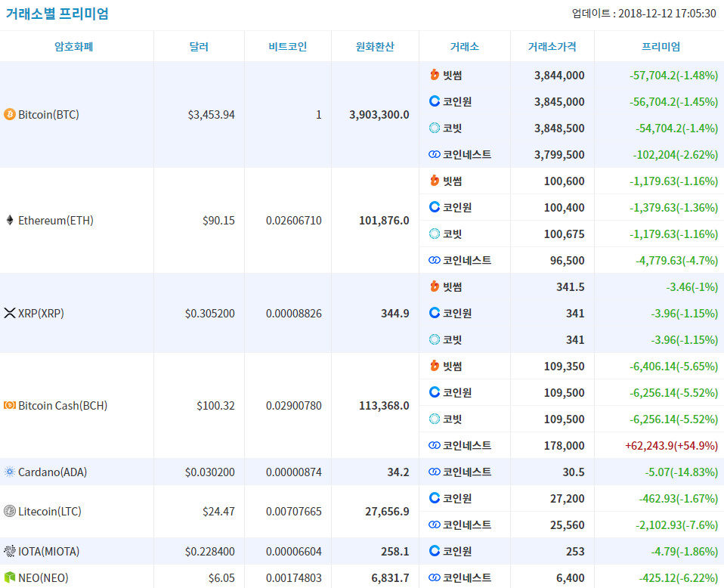Click the 원화환산 column header

click(375, 46)
